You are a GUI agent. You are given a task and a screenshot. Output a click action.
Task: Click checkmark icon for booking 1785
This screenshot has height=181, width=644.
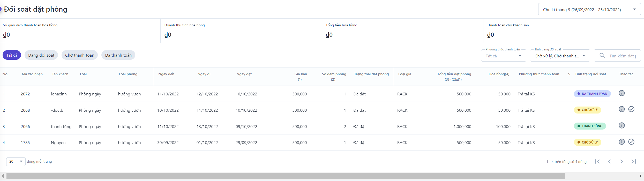pyautogui.click(x=631, y=142)
